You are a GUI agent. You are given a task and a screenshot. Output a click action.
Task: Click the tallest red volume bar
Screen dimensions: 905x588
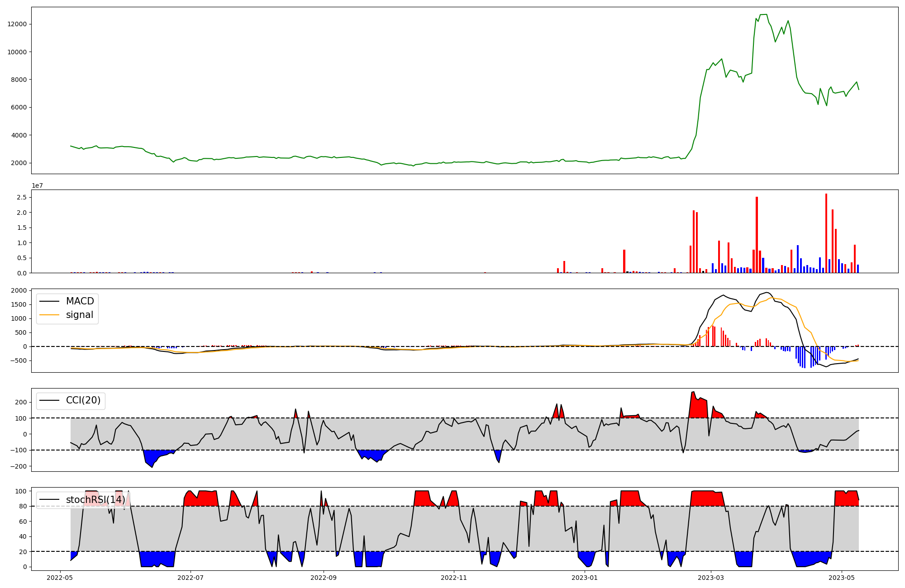point(826,233)
